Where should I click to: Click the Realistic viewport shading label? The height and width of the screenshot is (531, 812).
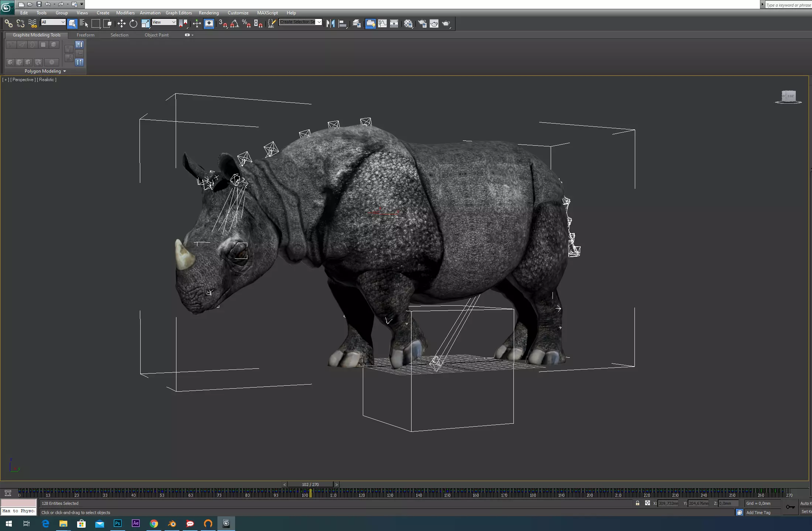[47, 80]
